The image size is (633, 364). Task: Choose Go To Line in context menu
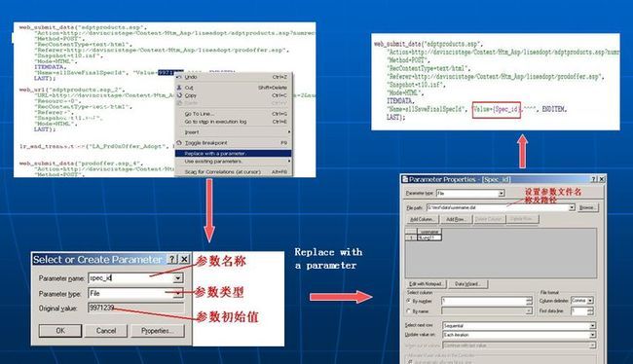234,114
